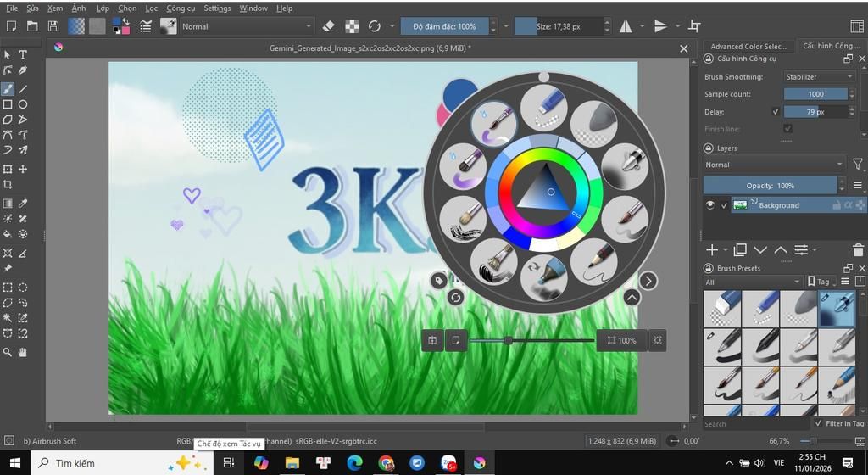The height and width of the screenshot is (475, 868).
Task: Open the blending mode Normal dropdown in toolbar
Action: [x=247, y=26]
